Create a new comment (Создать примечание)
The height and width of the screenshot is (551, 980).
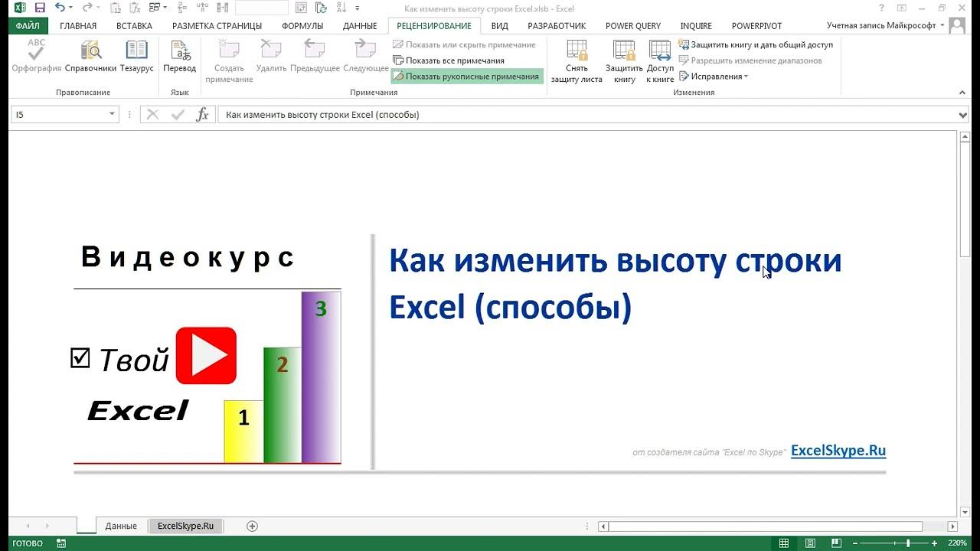(x=229, y=61)
